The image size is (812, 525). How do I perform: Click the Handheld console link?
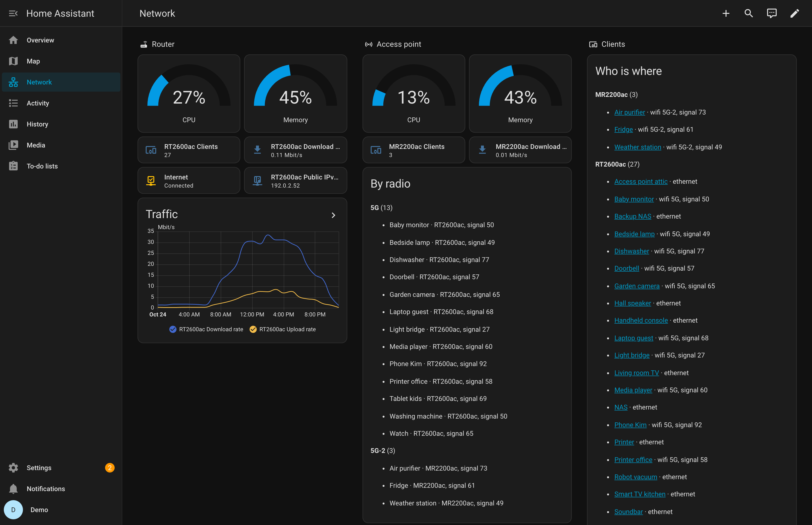[641, 320]
